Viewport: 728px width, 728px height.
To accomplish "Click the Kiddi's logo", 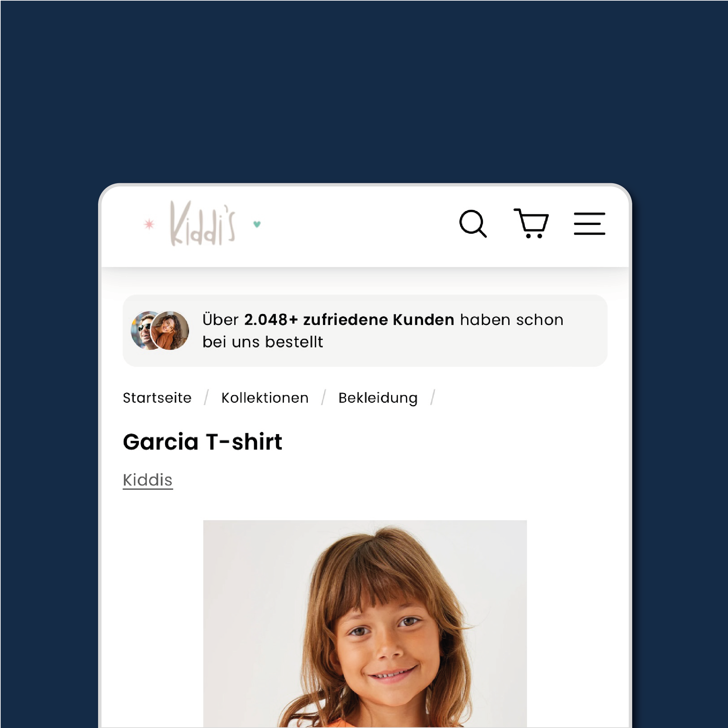I will [203, 223].
